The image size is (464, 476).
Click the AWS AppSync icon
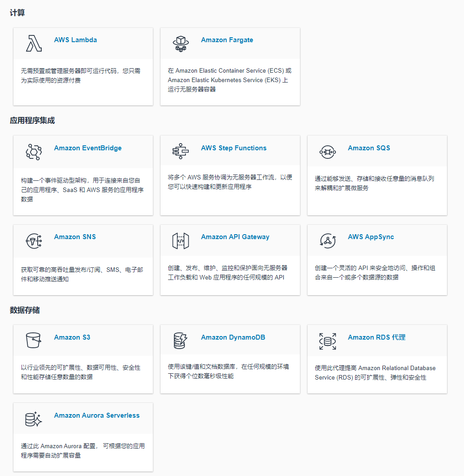point(328,241)
